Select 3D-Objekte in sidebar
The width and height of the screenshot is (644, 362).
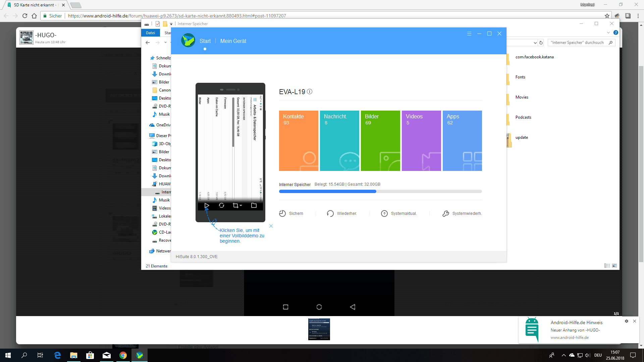point(161,144)
